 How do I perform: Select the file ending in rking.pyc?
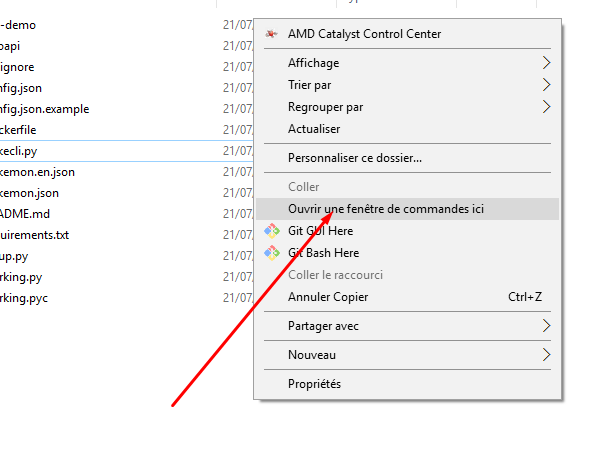(24, 298)
